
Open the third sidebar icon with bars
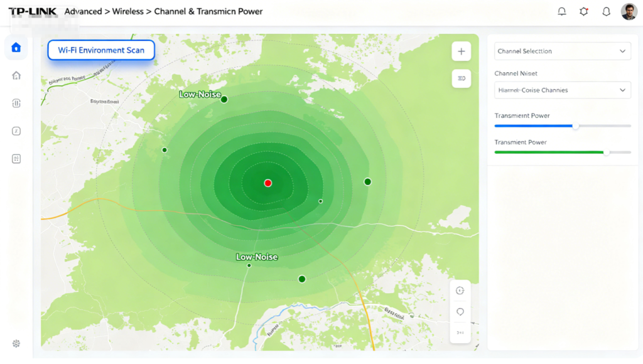(16, 104)
